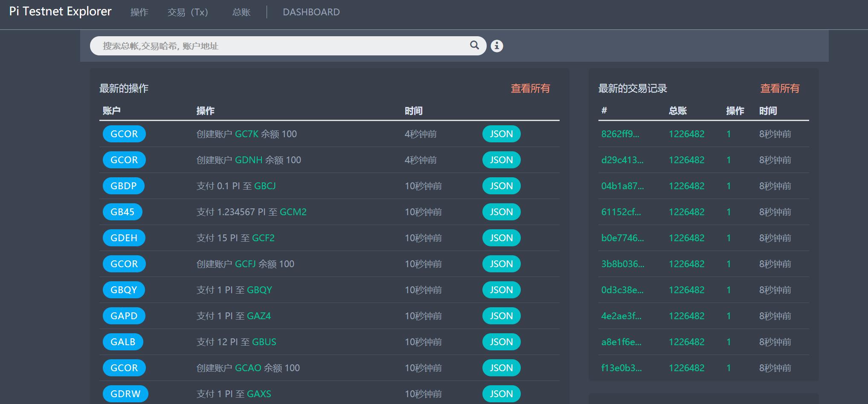Click 账户 column header
Image resolution: width=868 pixels, height=404 pixels.
tap(111, 111)
